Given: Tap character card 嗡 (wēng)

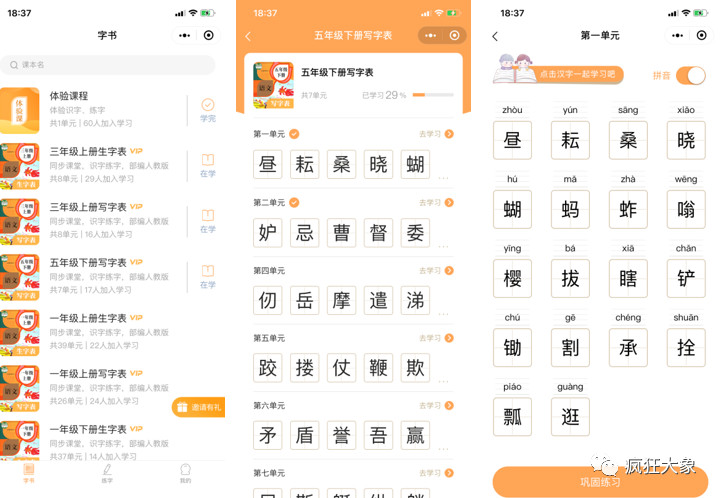Looking at the screenshot, I should [686, 209].
